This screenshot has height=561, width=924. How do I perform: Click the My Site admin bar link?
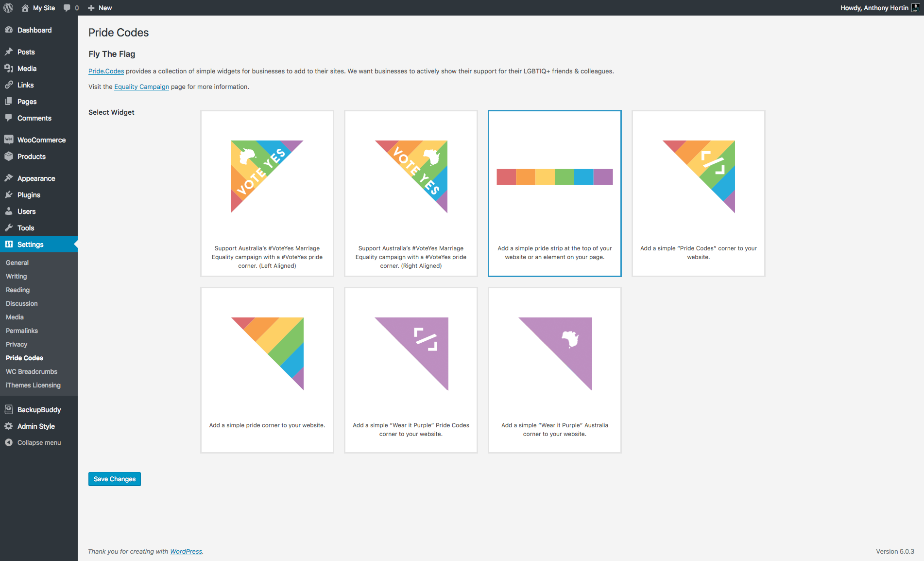[44, 8]
